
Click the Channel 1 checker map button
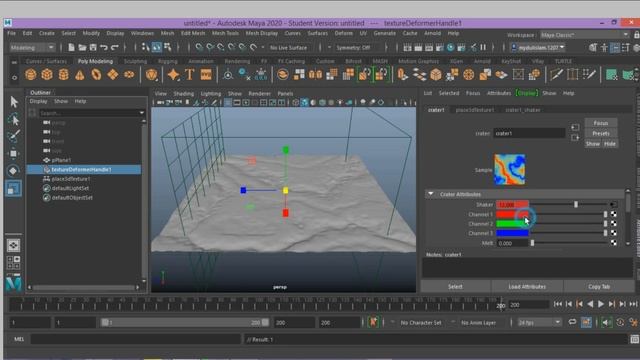(613, 214)
